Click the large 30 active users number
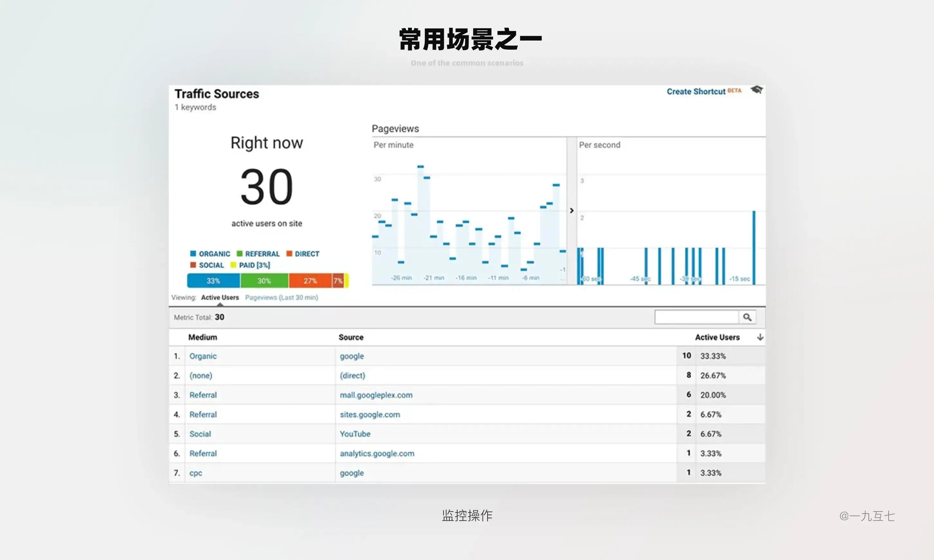Image resolution: width=934 pixels, height=560 pixels. (266, 187)
